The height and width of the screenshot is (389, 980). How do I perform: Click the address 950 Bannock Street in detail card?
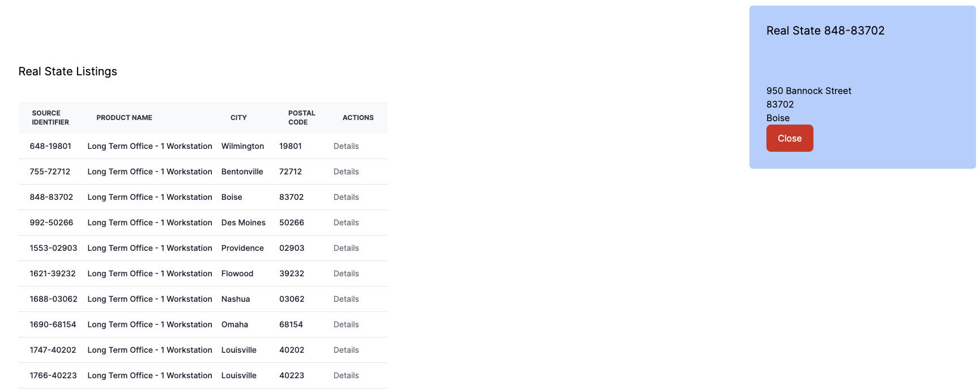pos(808,91)
